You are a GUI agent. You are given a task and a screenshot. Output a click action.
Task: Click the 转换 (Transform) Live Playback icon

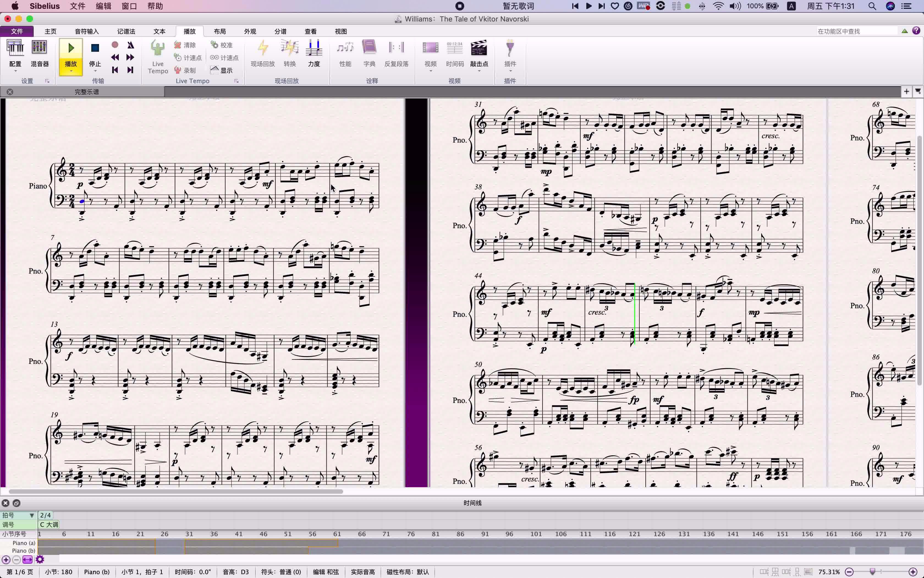(x=290, y=48)
